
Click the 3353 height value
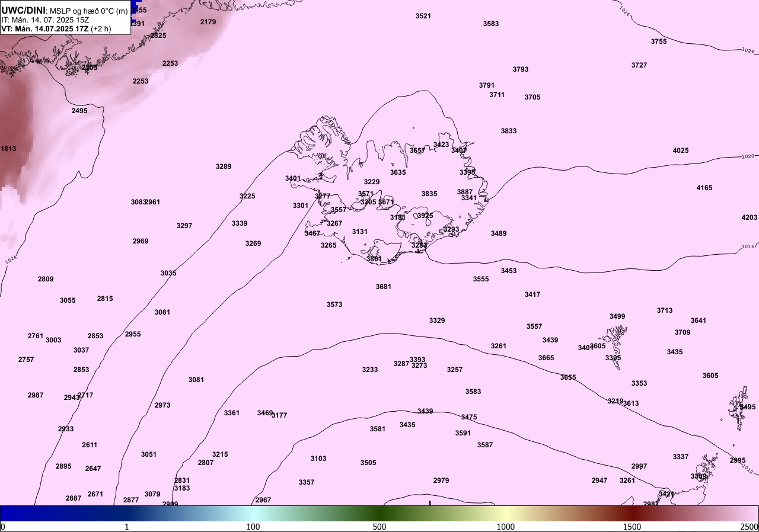(x=639, y=383)
